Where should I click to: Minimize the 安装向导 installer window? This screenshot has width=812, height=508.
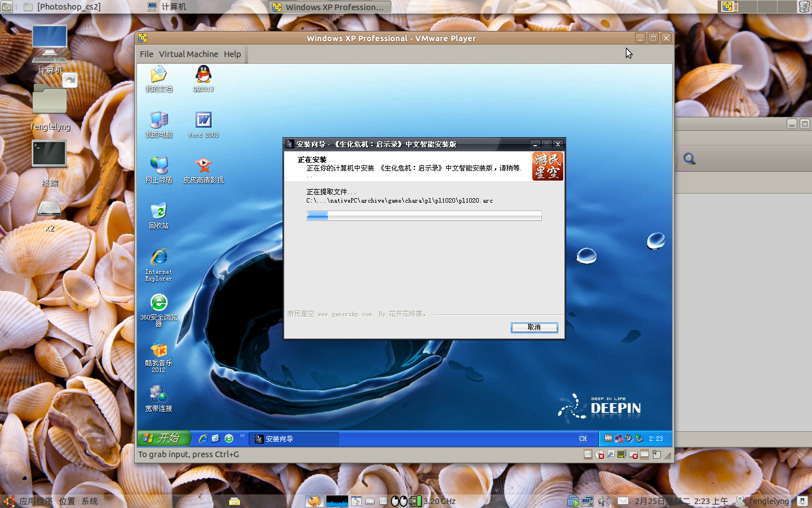[535, 144]
